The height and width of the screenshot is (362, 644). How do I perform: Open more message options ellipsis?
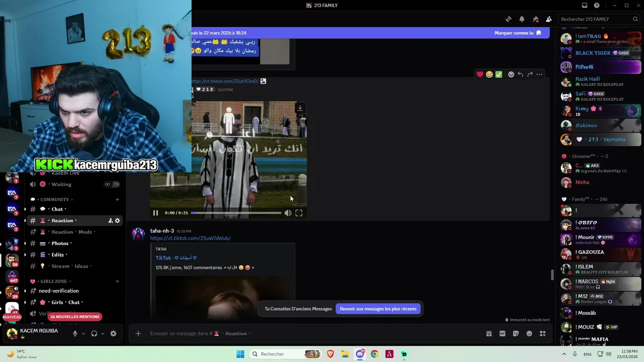click(539, 74)
